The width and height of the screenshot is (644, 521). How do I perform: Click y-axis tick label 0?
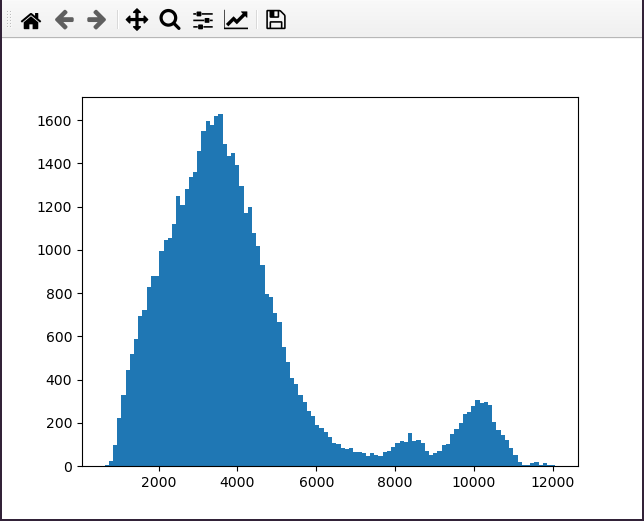point(68,467)
